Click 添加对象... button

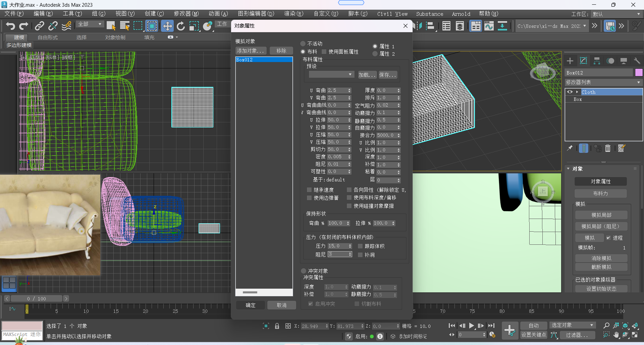(251, 51)
